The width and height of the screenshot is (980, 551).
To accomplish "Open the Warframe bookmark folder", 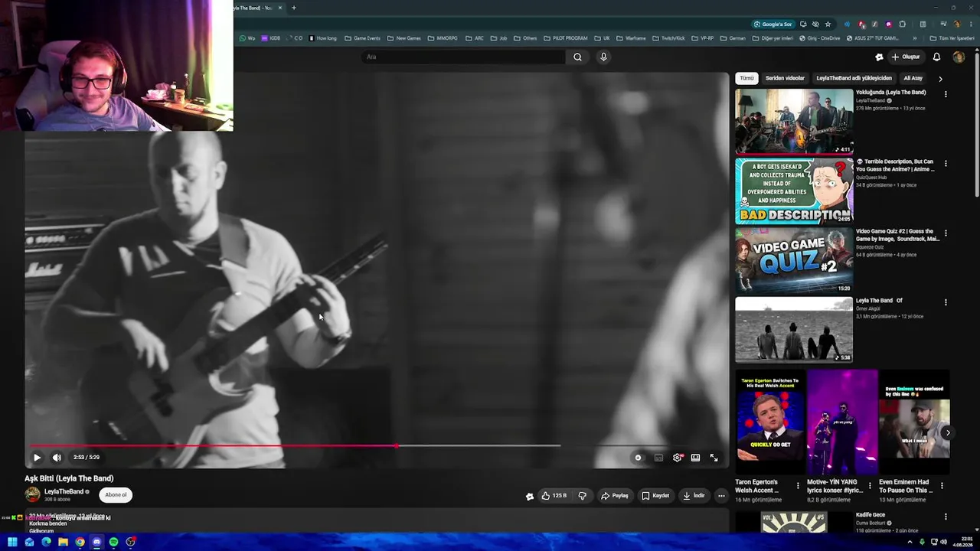I will point(631,38).
